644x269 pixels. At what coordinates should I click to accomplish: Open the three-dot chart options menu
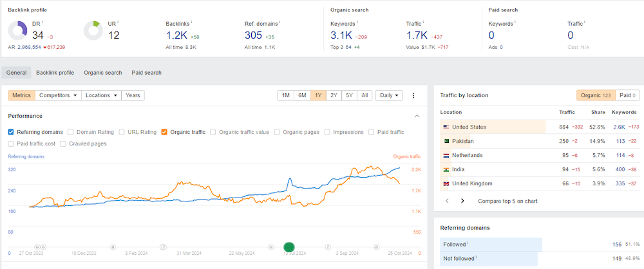[413, 95]
